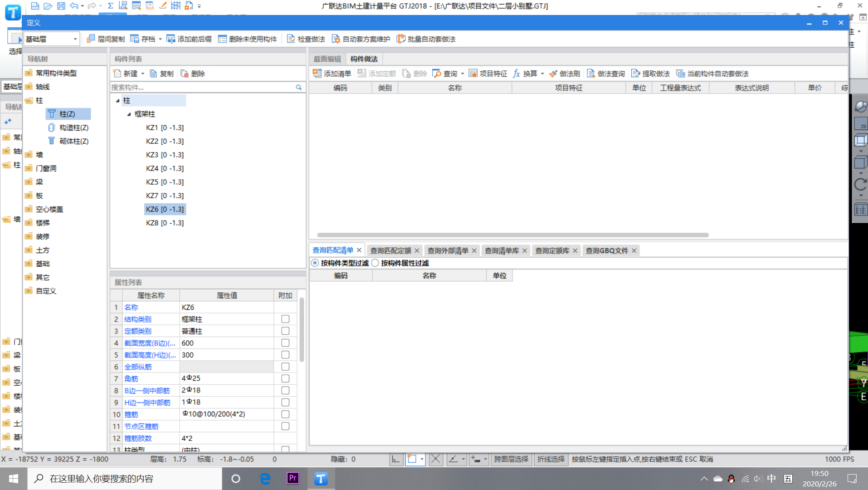Click 截面宽度(B边) value 600

coord(227,343)
